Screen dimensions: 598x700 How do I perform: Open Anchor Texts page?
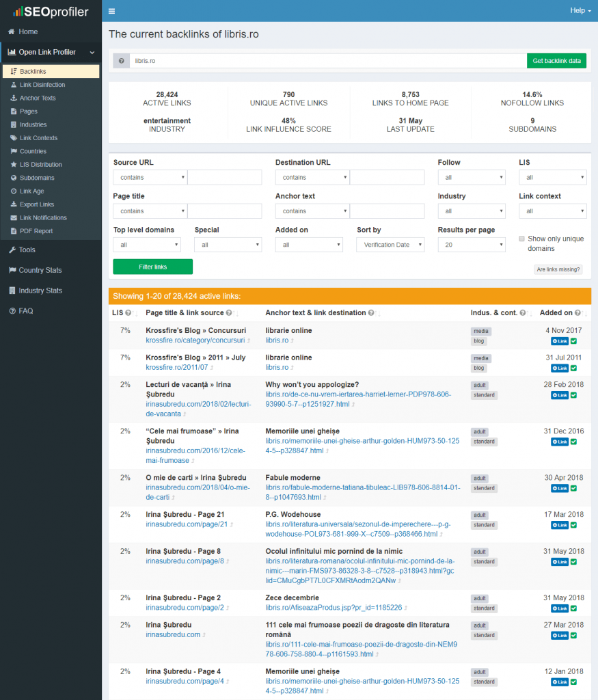[x=38, y=98]
